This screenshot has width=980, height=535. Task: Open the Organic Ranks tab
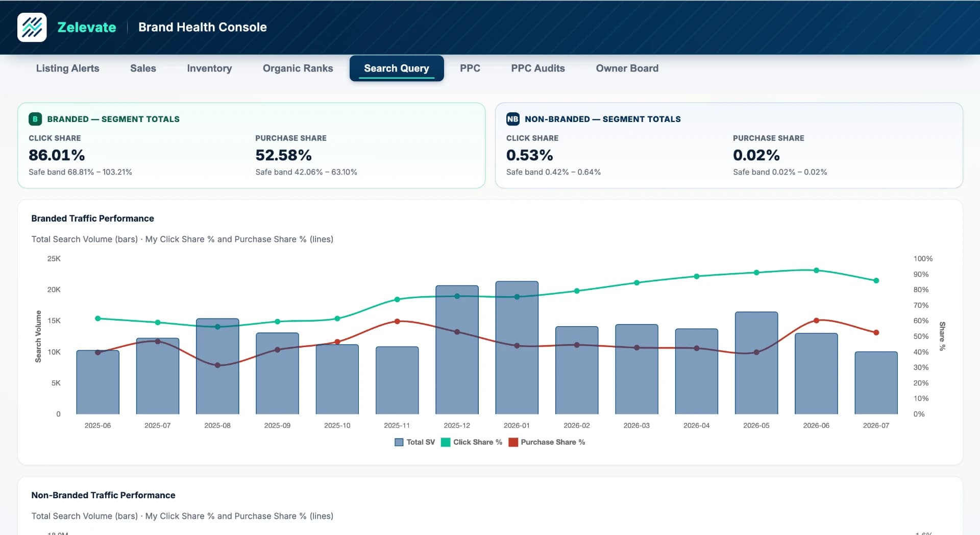click(298, 68)
